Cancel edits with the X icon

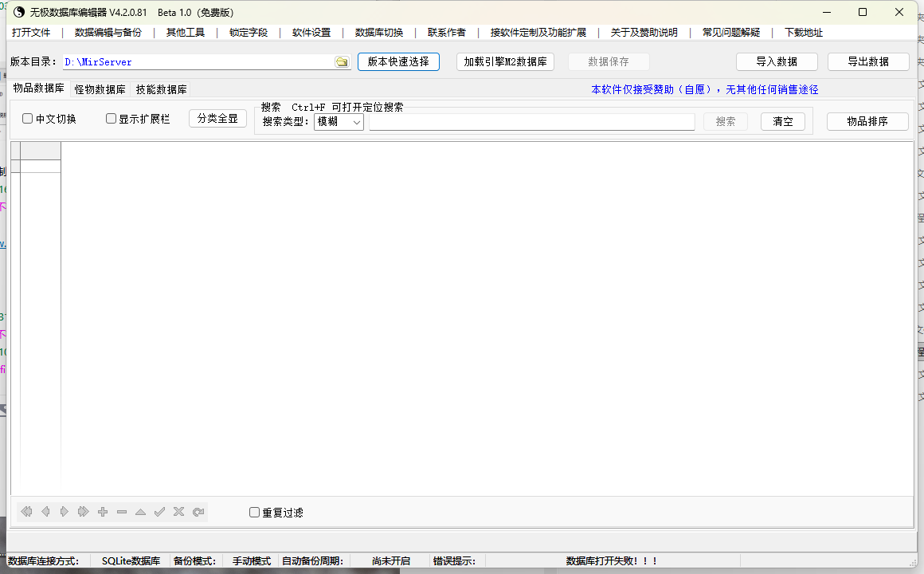[x=179, y=511]
